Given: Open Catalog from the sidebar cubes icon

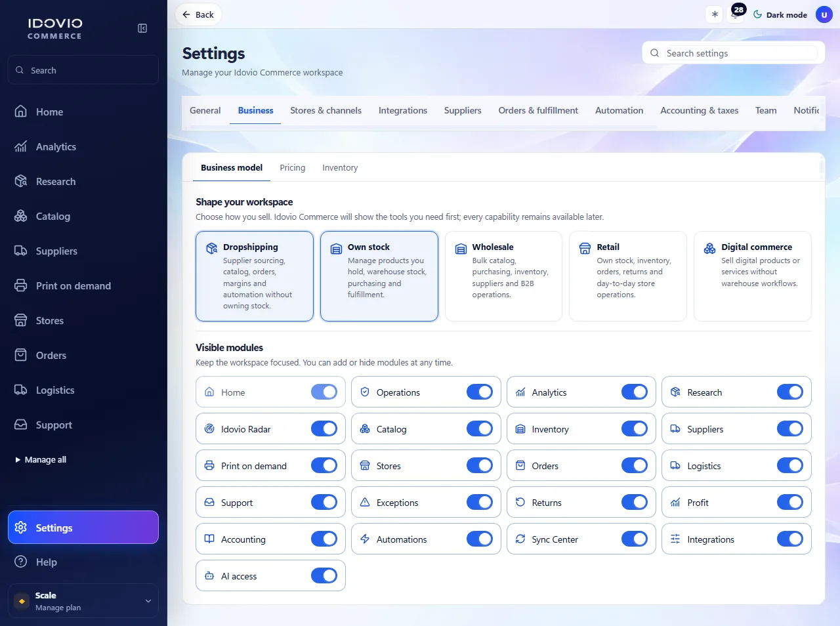Looking at the screenshot, I should [x=21, y=216].
